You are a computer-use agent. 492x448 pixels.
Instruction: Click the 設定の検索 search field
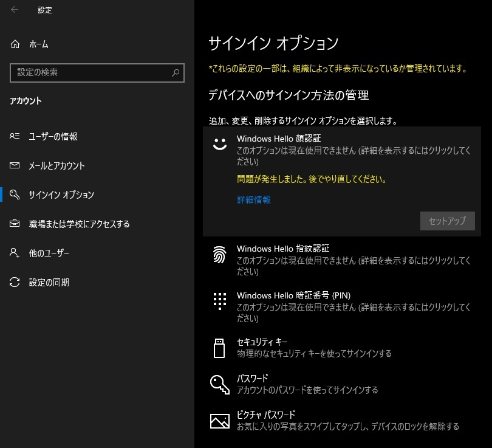[x=97, y=73]
